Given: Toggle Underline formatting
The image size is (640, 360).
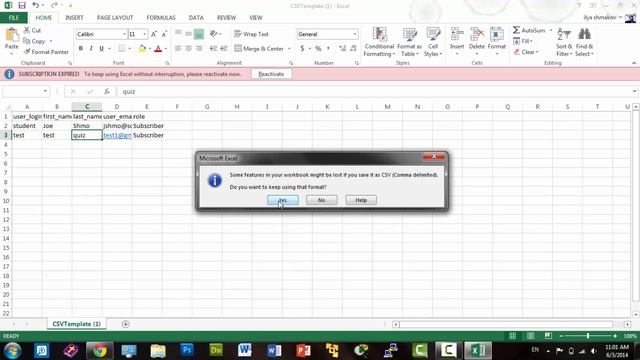Looking at the screenshot, I should [x=101, y=49].
